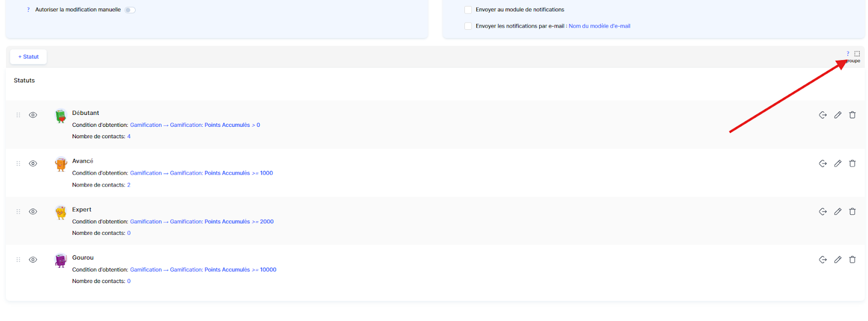Click Gourou purple mascot image
Screen dimensions: 868x321
(x=61, y=261)
